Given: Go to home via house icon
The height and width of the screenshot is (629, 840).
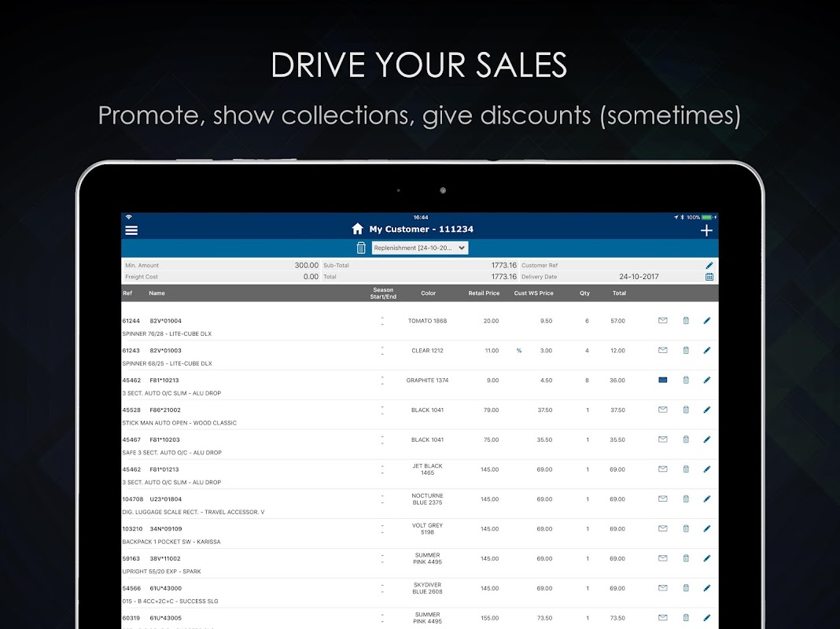Looking at the screenshot, I should (357, 229).
